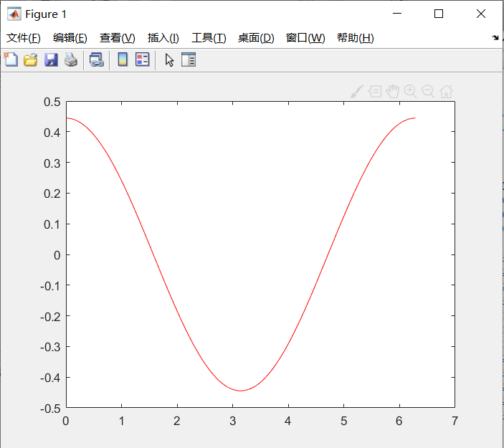Select the Pan hand tool
Image resolution: width=504 pixels, height=448 pixels.
(x=392, y=92)
